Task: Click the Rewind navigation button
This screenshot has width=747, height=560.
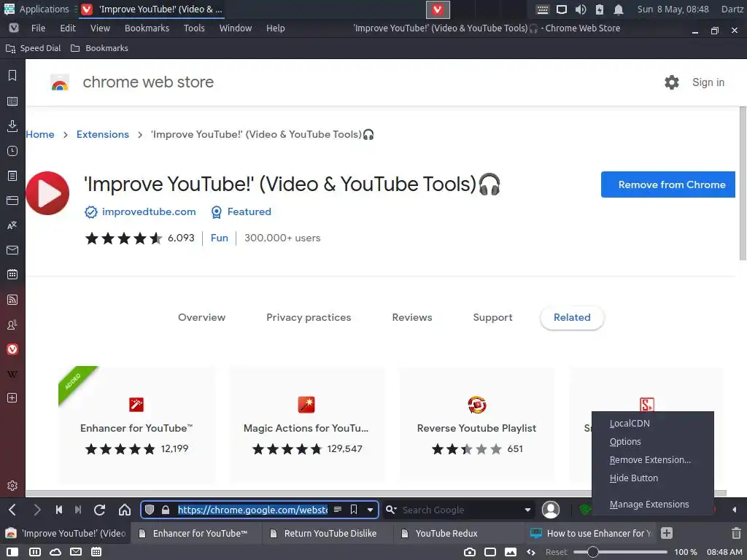Action: [x=58, y=510]
